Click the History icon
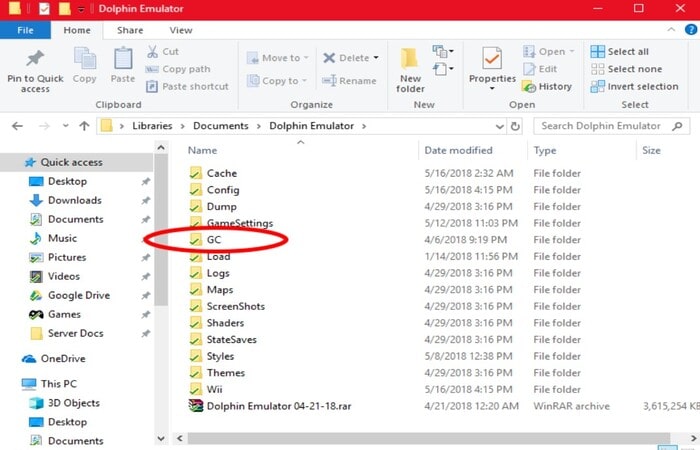Image resolution: width=700 pixels, height=450 pixels. click(529, 86)
